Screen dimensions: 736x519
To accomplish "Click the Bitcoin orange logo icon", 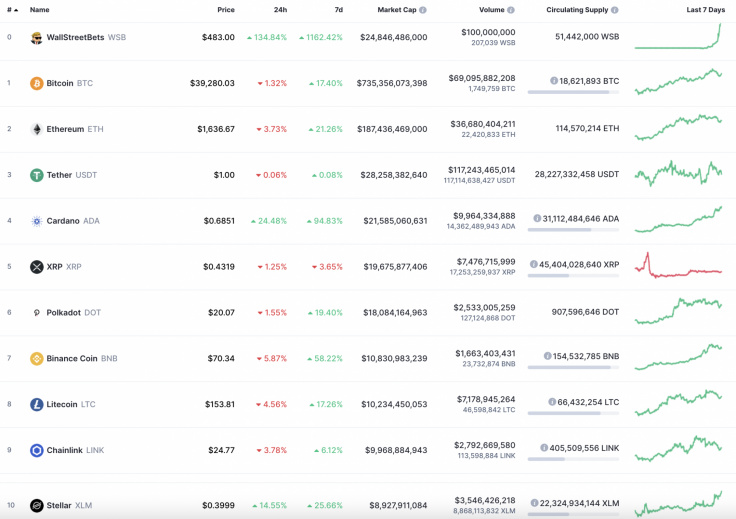I will click(37, 84).
